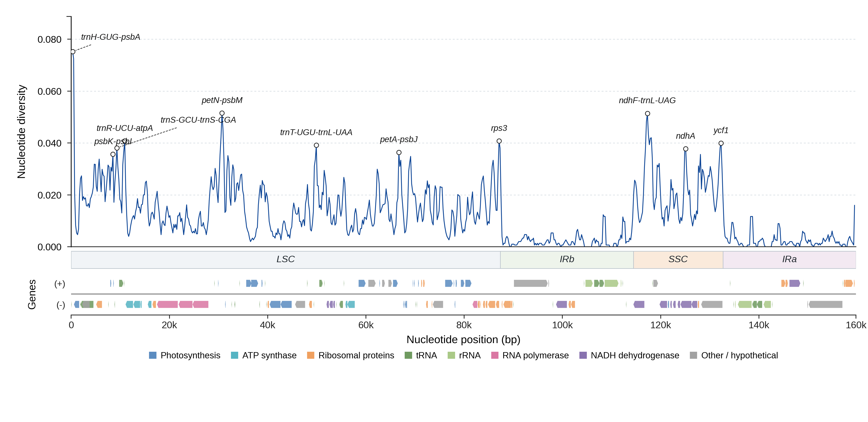This screenshot has width=868, height=422.
Task: Click the Other / hypothetical gray swatch
Action: pos(693,355)
